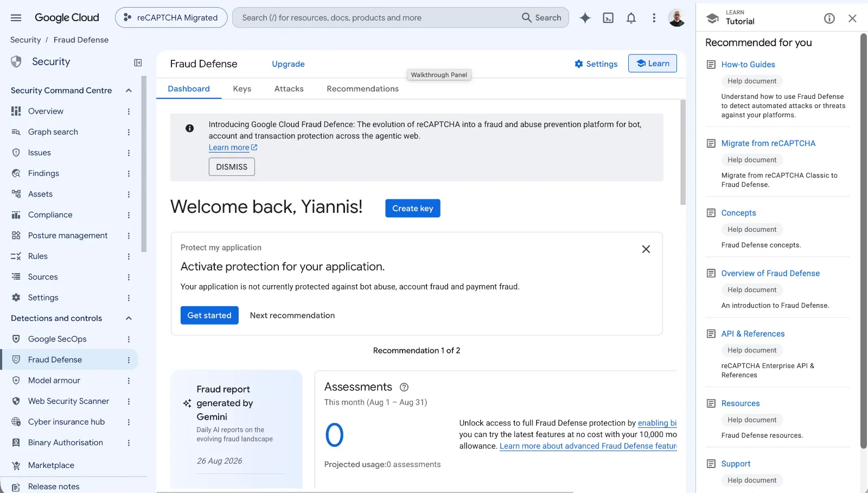Screen dimensions: 868x493
Task: Open more options for Fraud Defense item
Action: point(129,360)
